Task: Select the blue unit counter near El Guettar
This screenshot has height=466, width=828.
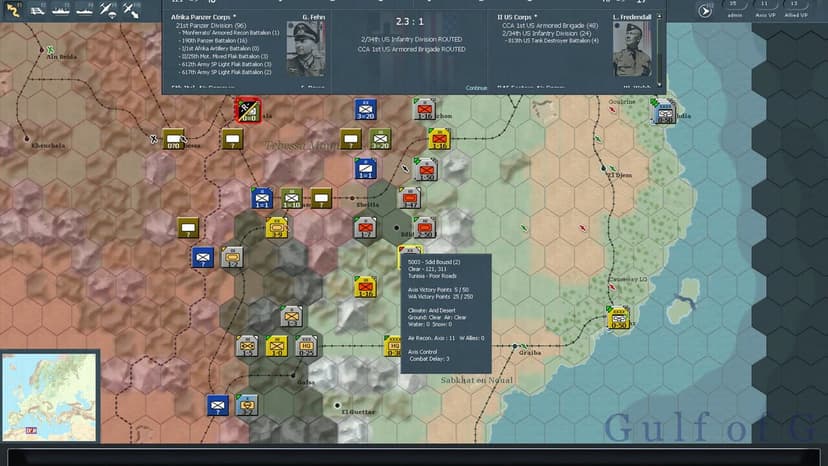Action: click(x=218, y=405)
